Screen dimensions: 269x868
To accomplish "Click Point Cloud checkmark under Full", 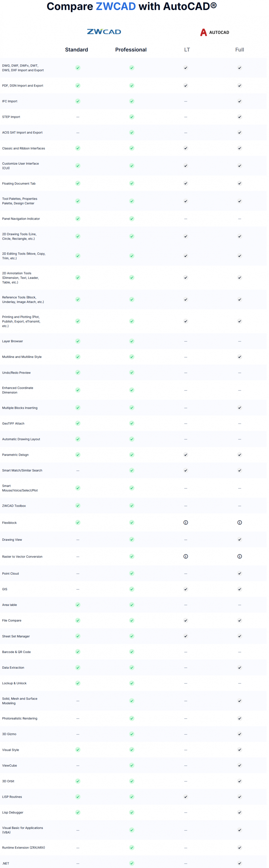I will [x=240, y=573].
